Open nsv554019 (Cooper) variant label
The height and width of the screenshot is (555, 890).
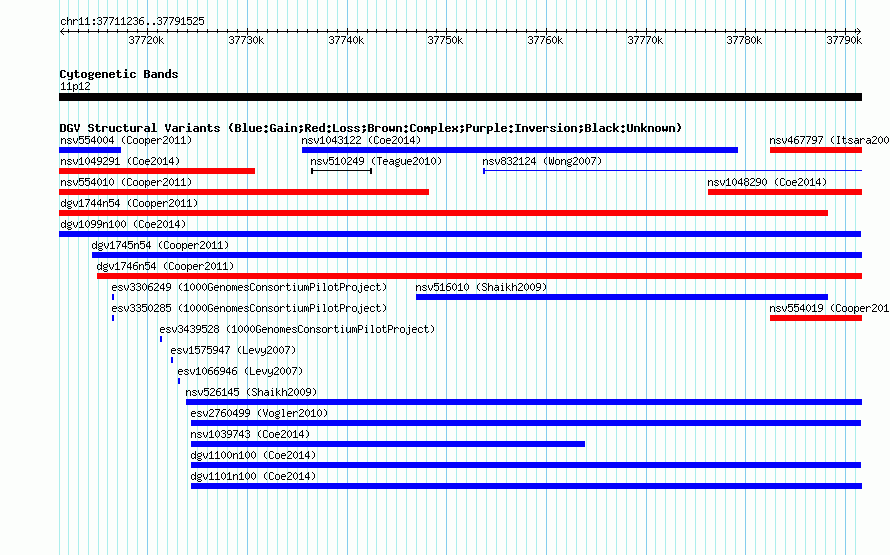coord(829,308)
